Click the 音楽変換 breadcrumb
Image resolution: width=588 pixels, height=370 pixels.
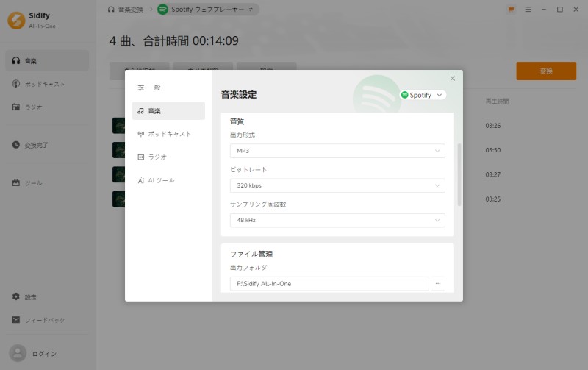(126, 10)
